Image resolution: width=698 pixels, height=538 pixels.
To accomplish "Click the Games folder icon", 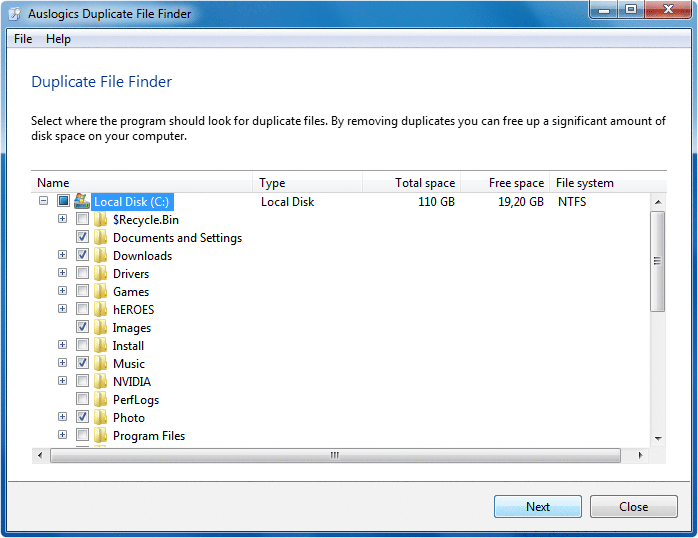I will pos(101,291).
